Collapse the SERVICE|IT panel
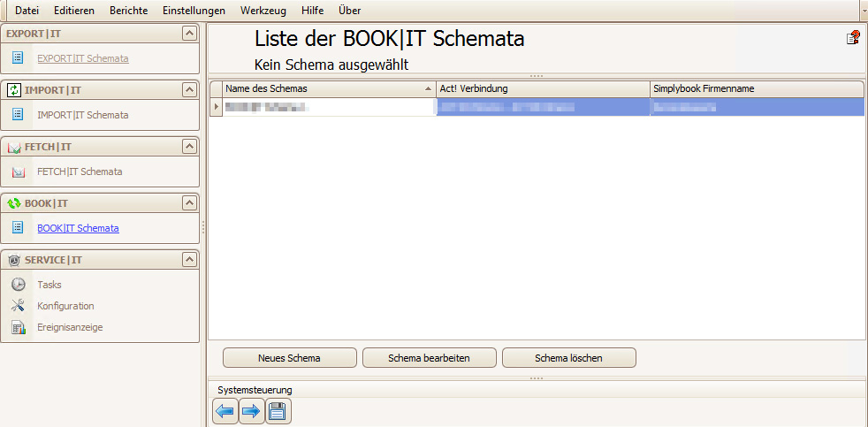Image resolution: width=868 pixels, height=427 pixels. [x=189, y=260]
